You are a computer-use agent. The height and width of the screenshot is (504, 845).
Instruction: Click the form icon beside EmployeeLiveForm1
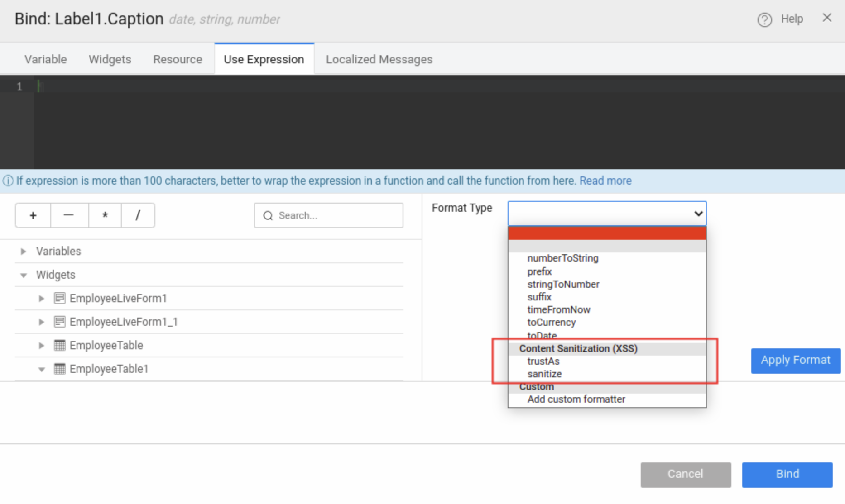[x=60, y=298]
